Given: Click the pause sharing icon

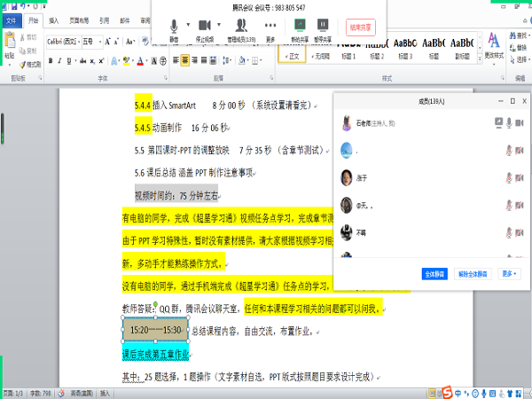Looking at the screenshot, I should pyautogui.click(x=324, y=26).
